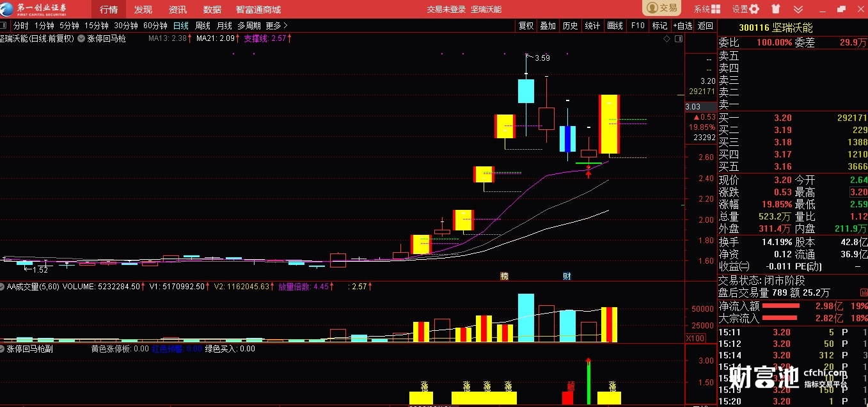Open the 设置 gear settings
This screenshot has height=407, width=868.
pos(746,9)
